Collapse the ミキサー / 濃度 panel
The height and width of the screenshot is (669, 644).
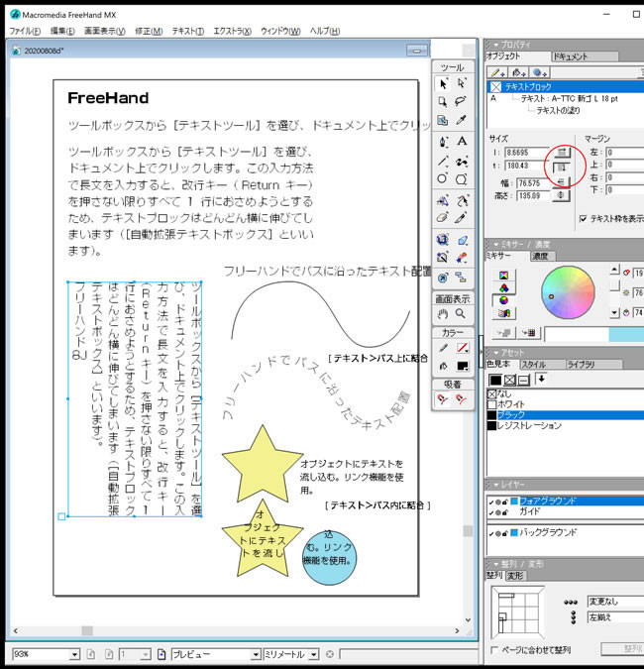496,245
